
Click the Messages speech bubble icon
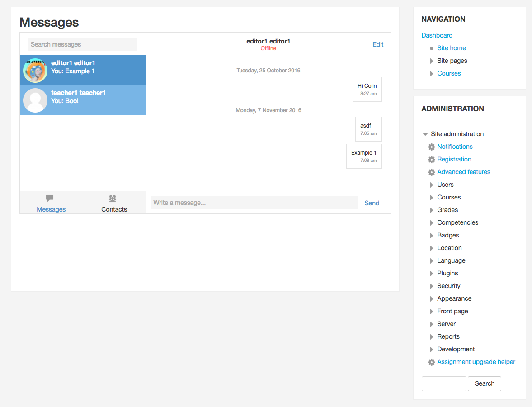50,198
